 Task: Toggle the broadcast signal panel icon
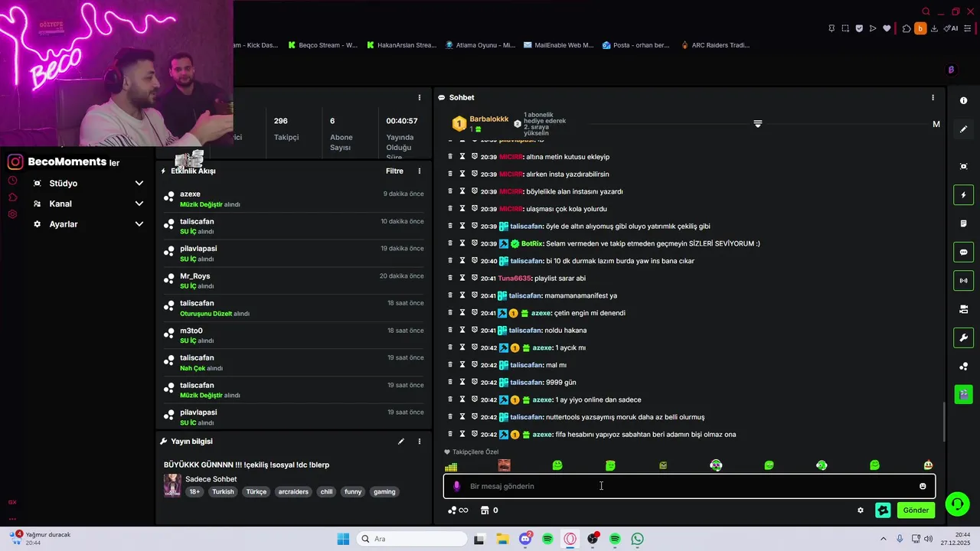click(963, 281)
